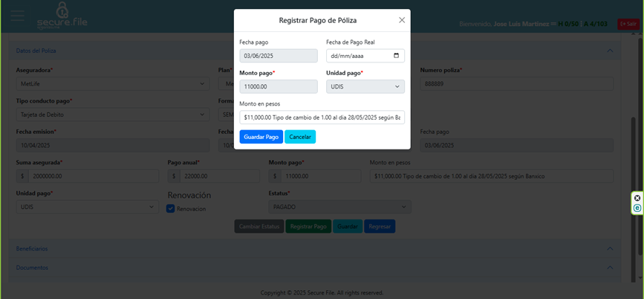Toggle the Renovacion checkbox

[170, 209]
